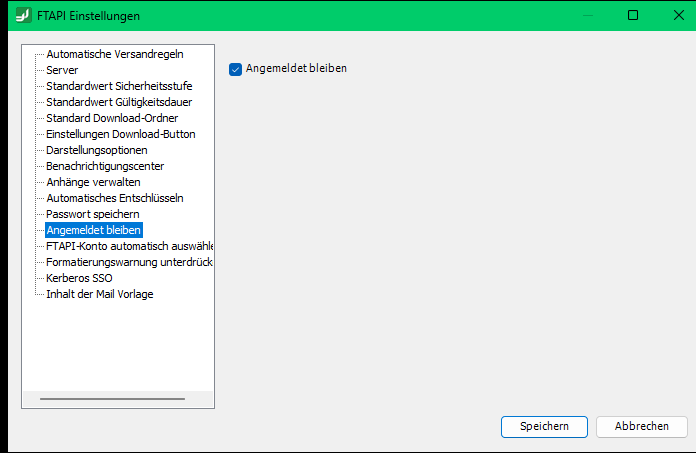Uncheck the Angemeldet bleiben checkbox
The image size is (696, 453).
click(x=235, y=69)
